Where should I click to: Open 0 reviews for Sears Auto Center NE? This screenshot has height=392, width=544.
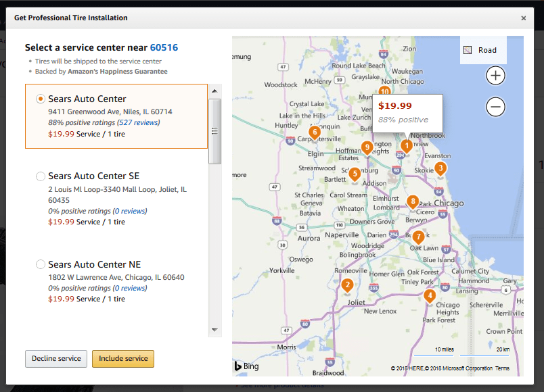coord(130,288)
